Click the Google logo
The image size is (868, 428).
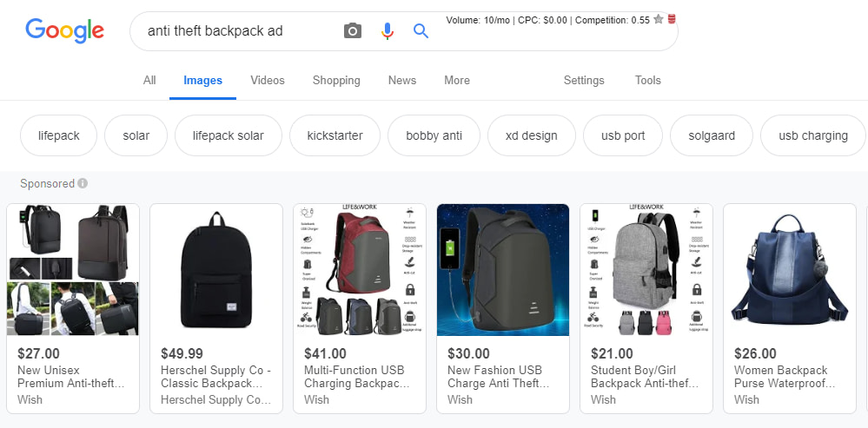pos(64,30)
